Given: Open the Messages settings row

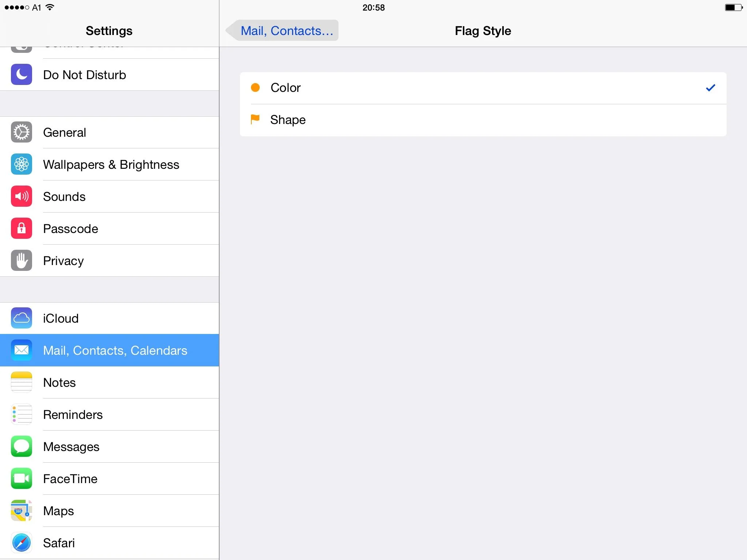Looking at the screenshot, I should pyautogui.click(x=71, y=447).
